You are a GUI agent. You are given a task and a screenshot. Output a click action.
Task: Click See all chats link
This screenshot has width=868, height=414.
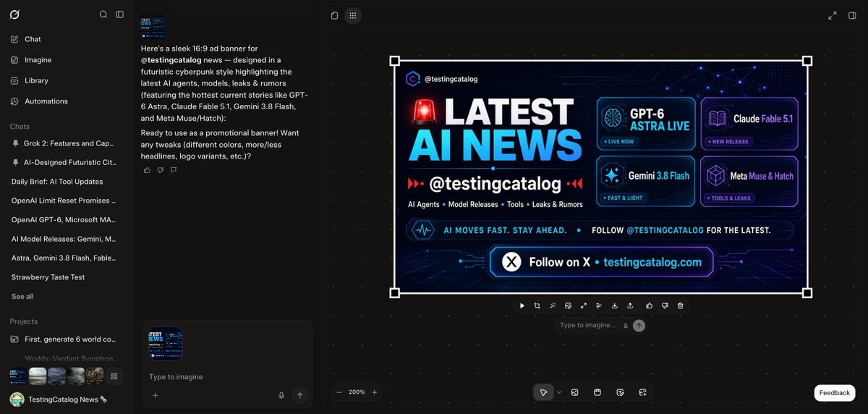pos(22,296)
